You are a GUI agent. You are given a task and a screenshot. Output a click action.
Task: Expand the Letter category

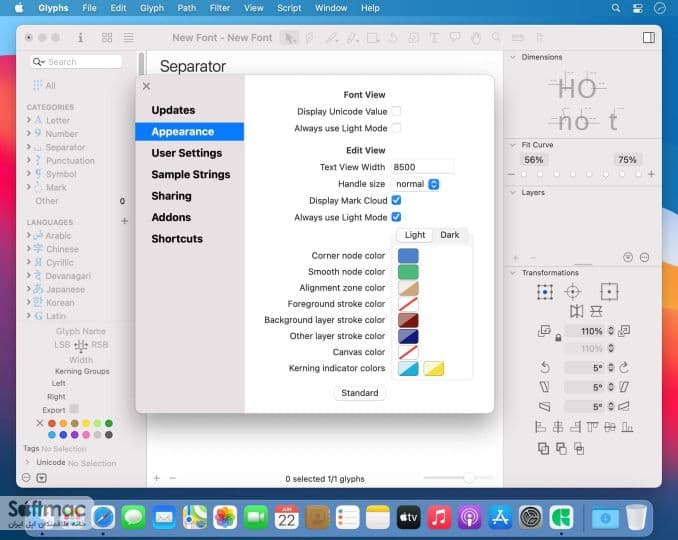point(29,120)
